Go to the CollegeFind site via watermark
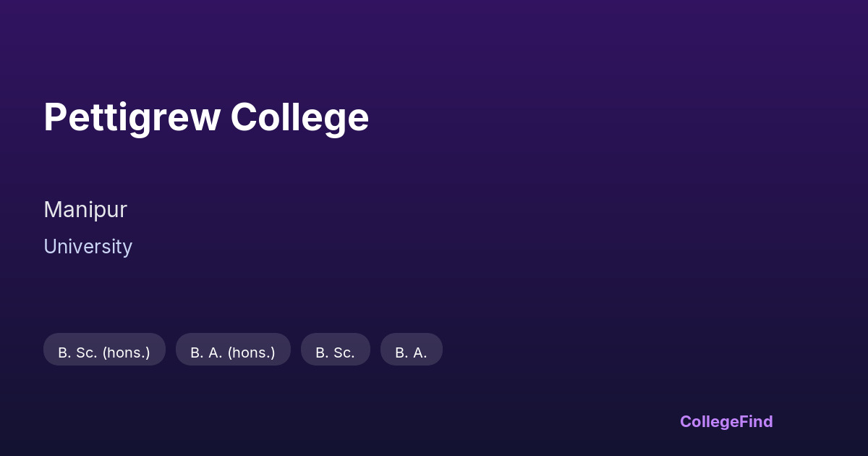 point(726,421)
